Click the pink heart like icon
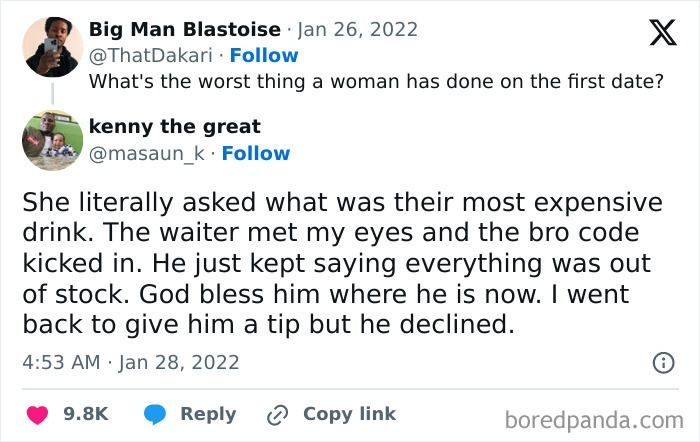This screenshot has height=442, width=700. [x=36, y=414]
